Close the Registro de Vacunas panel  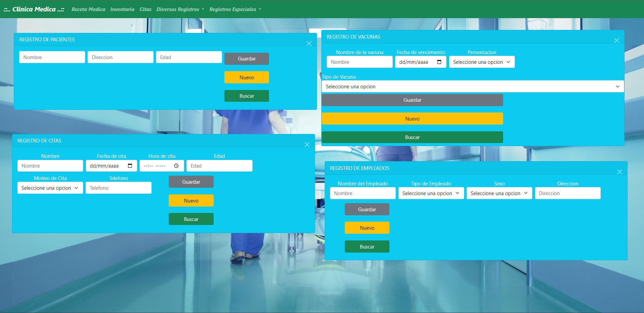pyautogui.click(x=616, y=41)
